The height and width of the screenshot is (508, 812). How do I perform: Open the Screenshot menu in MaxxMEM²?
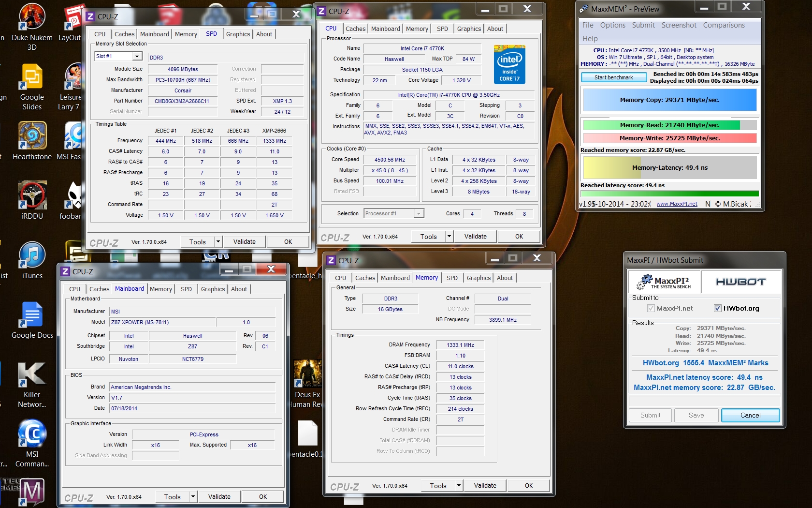point(679,25)
